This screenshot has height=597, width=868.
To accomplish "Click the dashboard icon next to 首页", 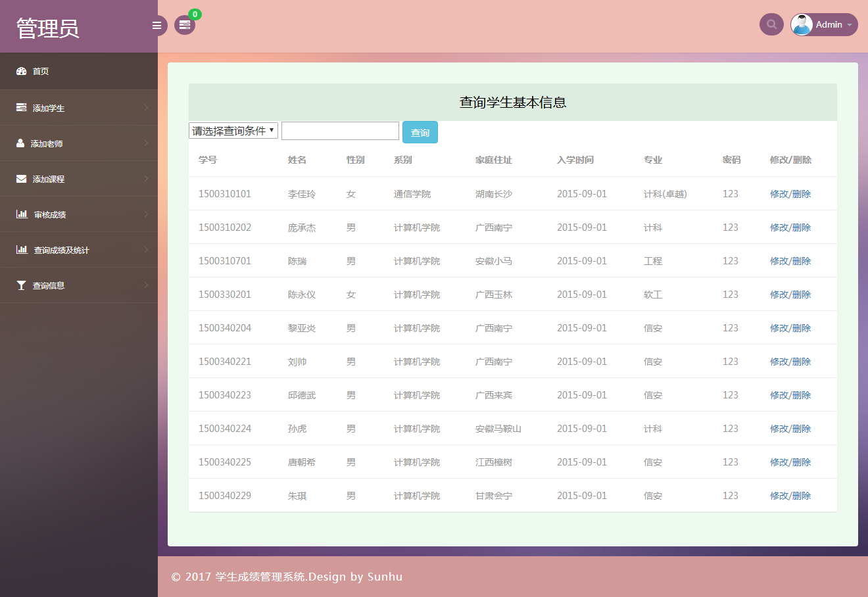I will point(21,71).
